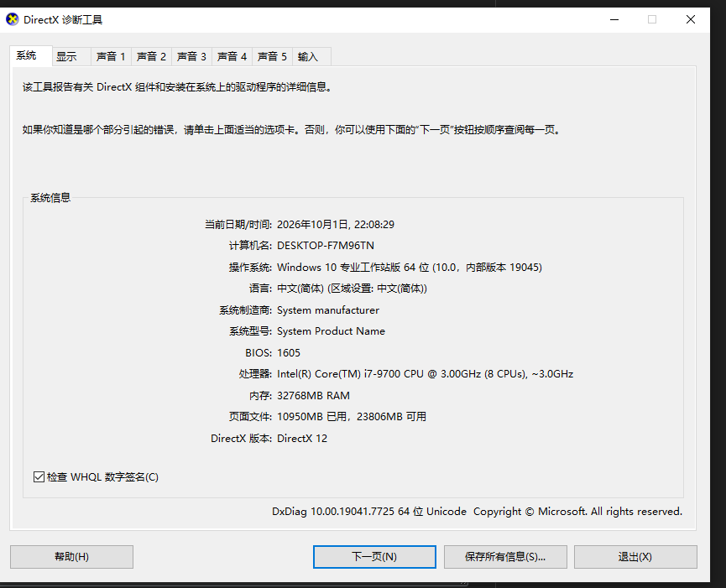This screenshot has width=726, height=588.
Task: Click the 处理器 label
Action: [255, 374]
